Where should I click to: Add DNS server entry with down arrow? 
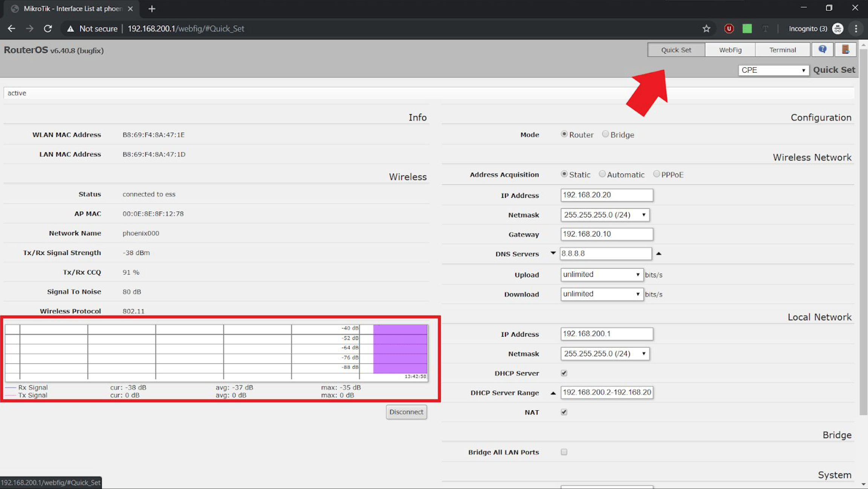click(553, 253)
